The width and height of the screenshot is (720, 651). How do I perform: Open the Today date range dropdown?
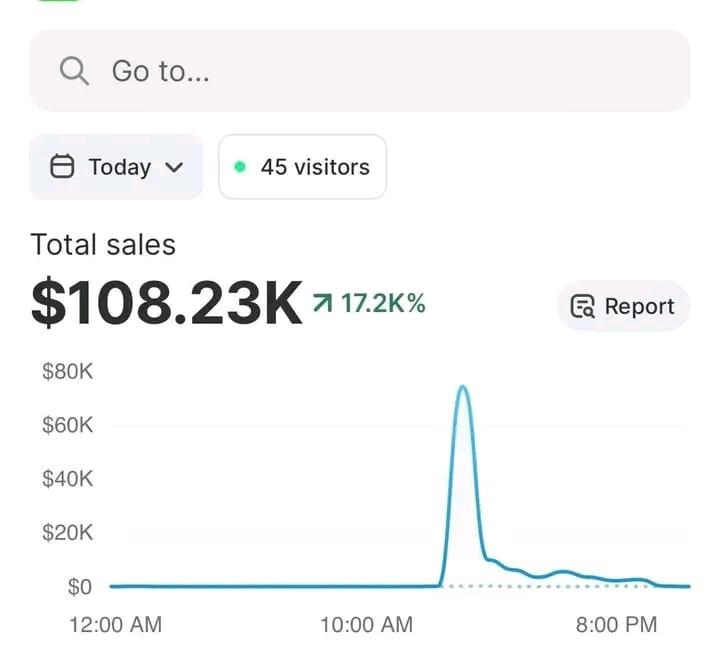pyautogui.click(x=116, y=167)
